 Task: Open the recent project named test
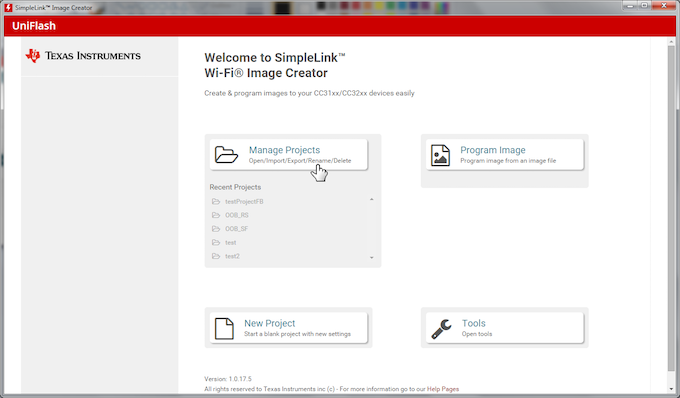[231, 242]
